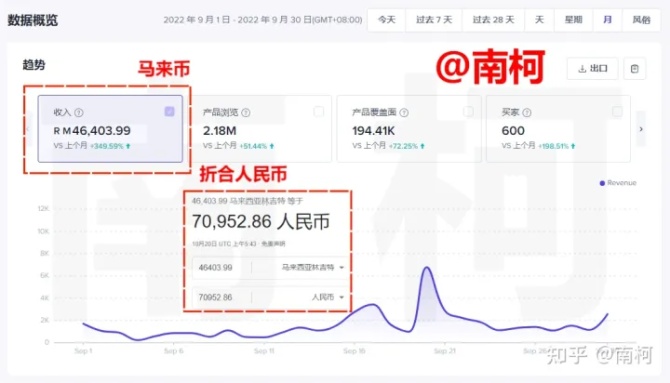Check the 产品浏览 metric checkbox
The image size is (670, 383).
pos(319,112)
